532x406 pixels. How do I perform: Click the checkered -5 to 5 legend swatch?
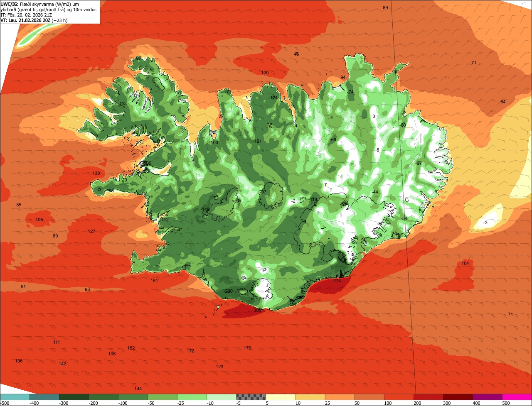[251, 397]
